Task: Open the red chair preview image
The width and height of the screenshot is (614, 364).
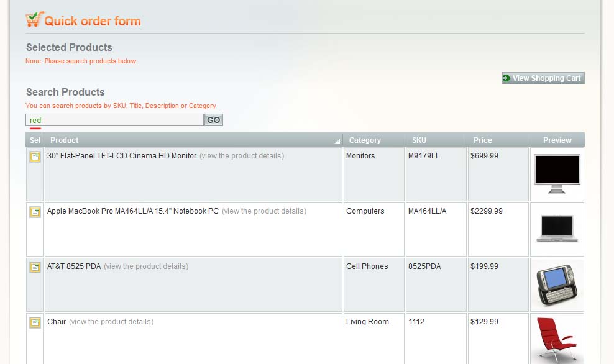Action: (x=557, y=339)
